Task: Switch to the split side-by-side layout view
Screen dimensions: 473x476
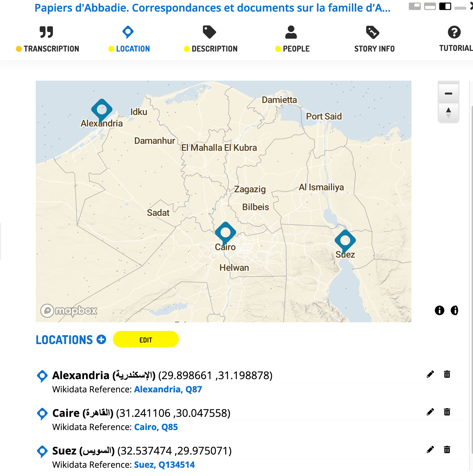Action: point(445,6)
